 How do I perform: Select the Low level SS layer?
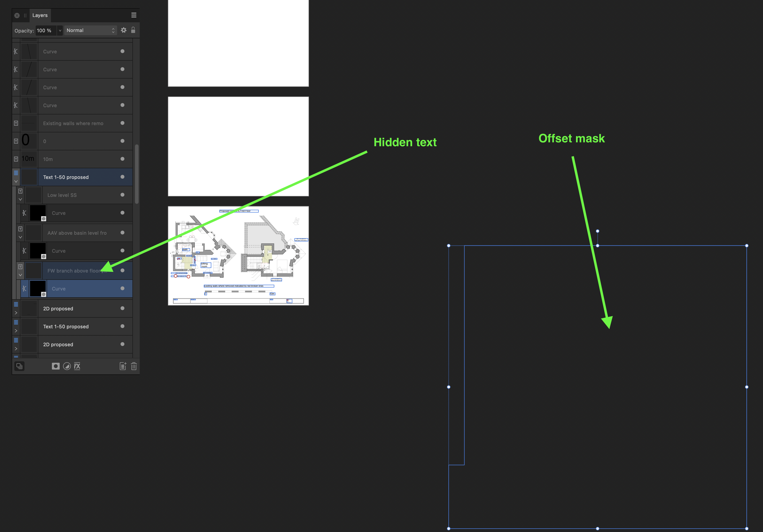pyautogui.click(x=74, y=195)
